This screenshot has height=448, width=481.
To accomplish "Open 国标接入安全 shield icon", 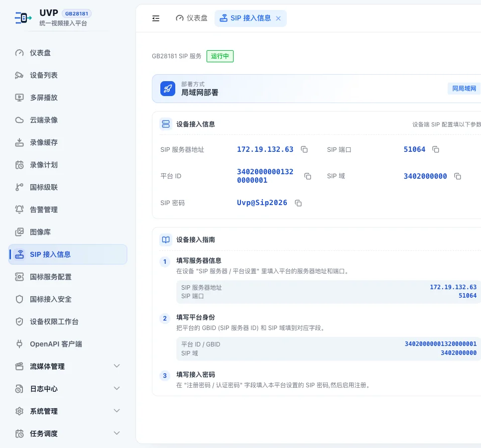I will (19, 299).
